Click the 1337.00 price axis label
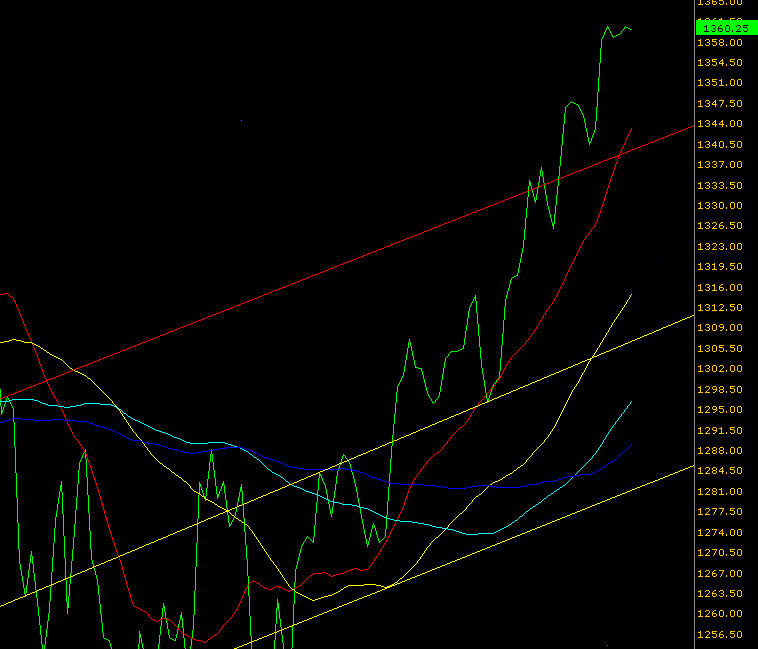 coord(720,165)
